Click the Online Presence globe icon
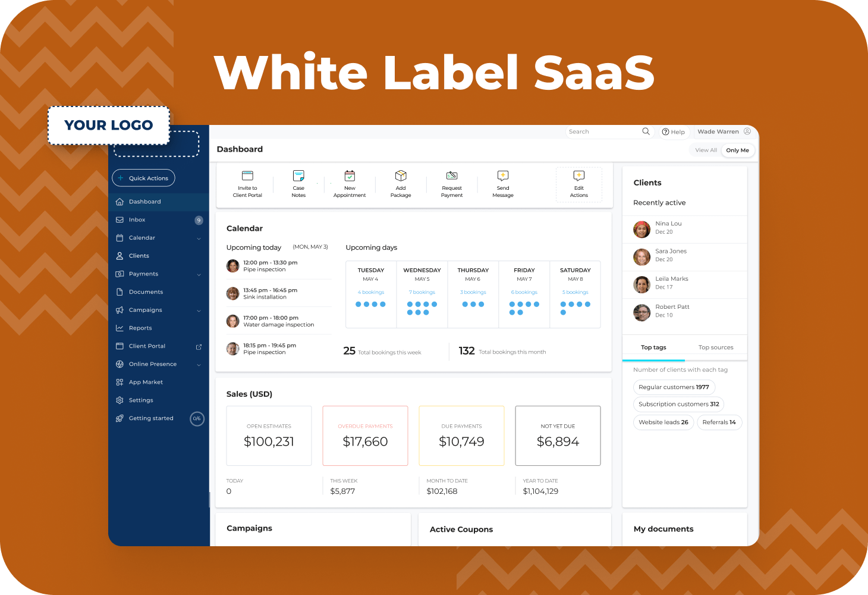The width and height of the screenshot is (868, 595). pos(119,364)
